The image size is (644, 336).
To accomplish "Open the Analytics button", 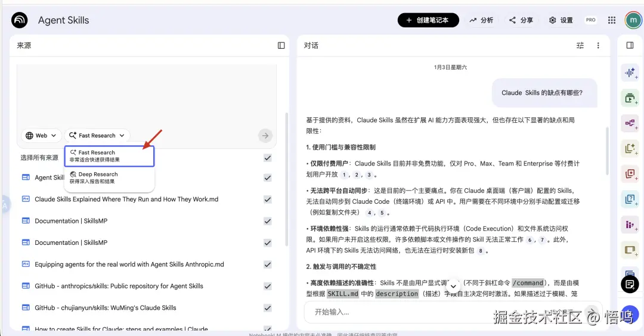I will click(481, 20).
